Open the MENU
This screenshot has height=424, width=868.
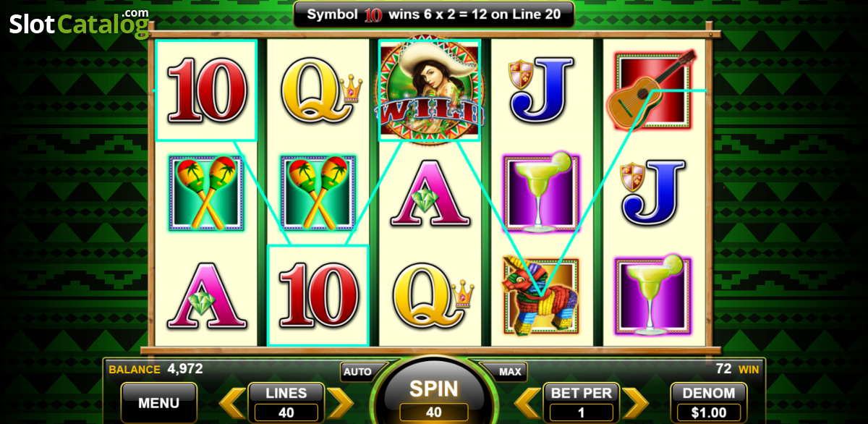pos(158,403)
